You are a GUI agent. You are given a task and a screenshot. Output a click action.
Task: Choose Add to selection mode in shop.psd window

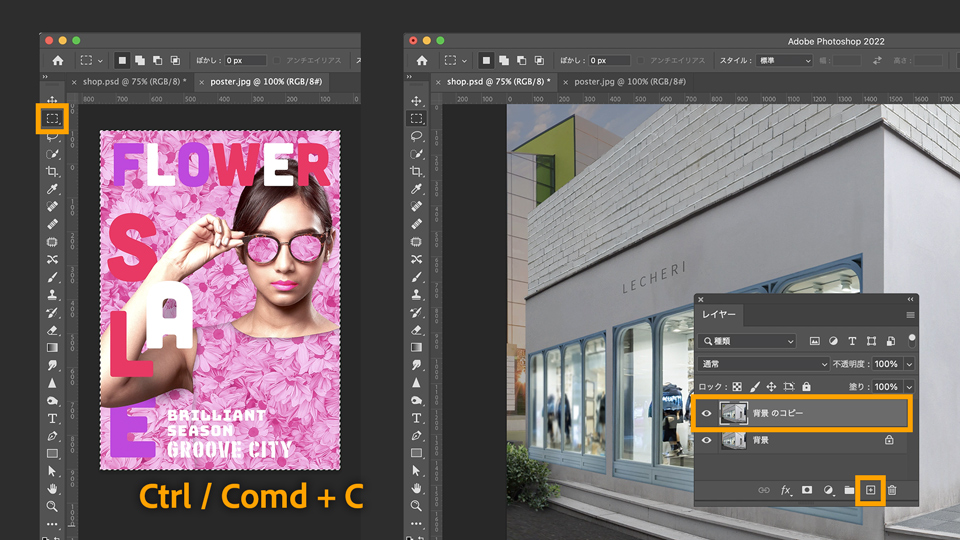[x=504, y=61]
